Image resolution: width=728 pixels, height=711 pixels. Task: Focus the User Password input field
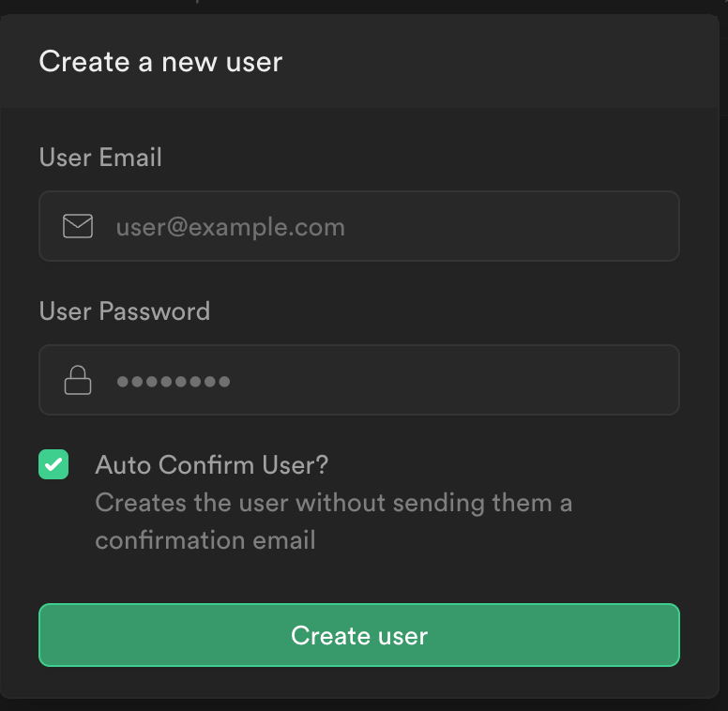(375, 380)
